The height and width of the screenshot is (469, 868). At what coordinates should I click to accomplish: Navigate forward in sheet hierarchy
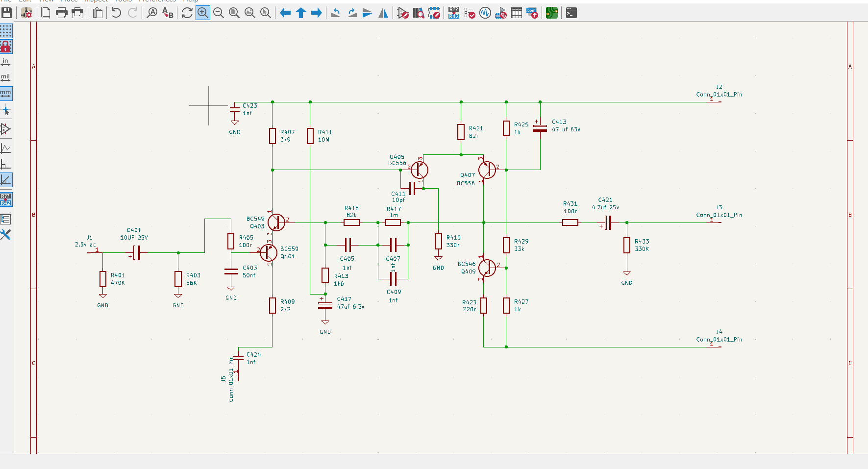coord(317,13)
